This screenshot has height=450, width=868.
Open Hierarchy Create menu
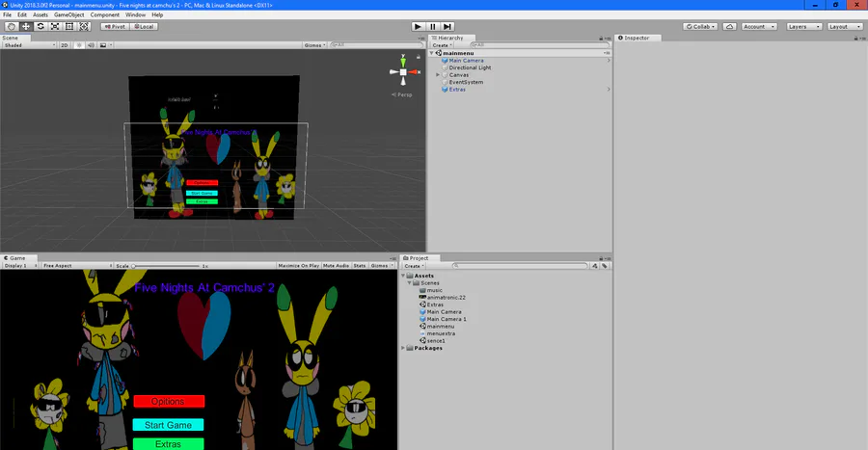[442, 45]
